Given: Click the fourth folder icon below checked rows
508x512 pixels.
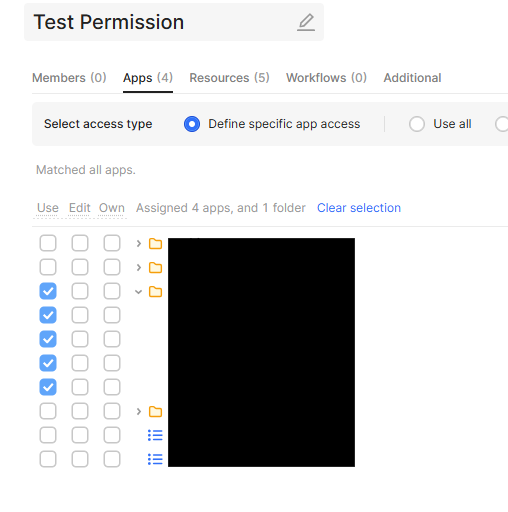Looking at the screenshot, I should (155, 412).
